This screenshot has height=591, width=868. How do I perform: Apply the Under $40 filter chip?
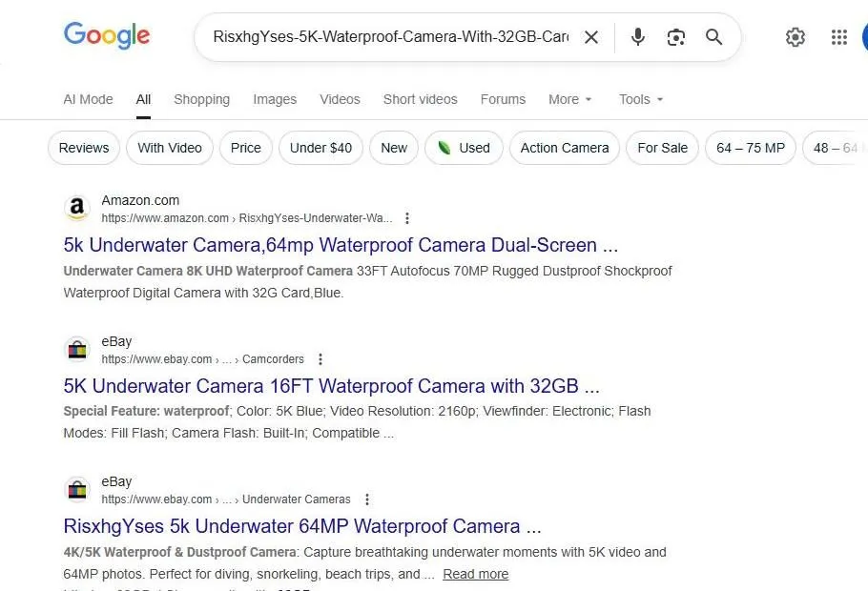(x=321, y=148)
